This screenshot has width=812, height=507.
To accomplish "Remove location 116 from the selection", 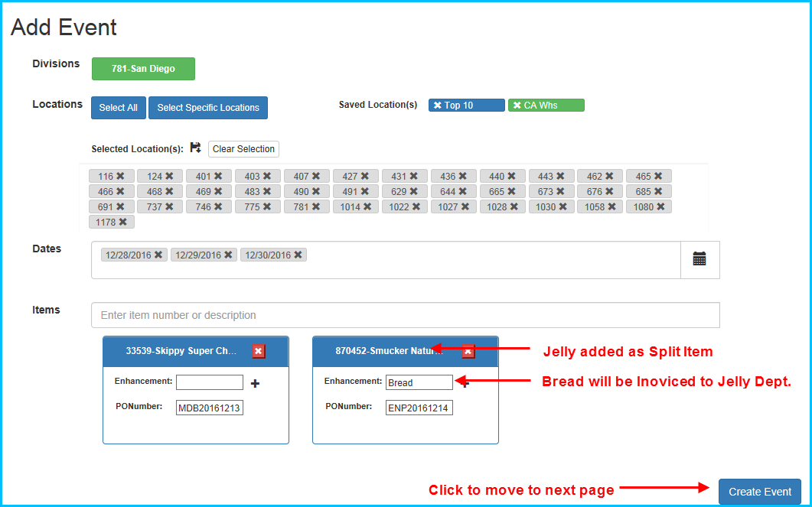I will coord(120,175).
